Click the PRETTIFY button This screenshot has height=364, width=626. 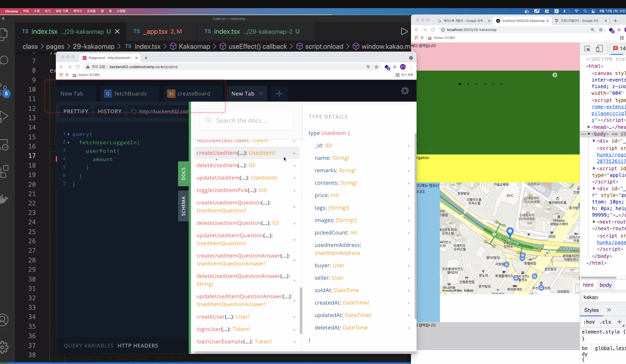[x=76, y=111]
